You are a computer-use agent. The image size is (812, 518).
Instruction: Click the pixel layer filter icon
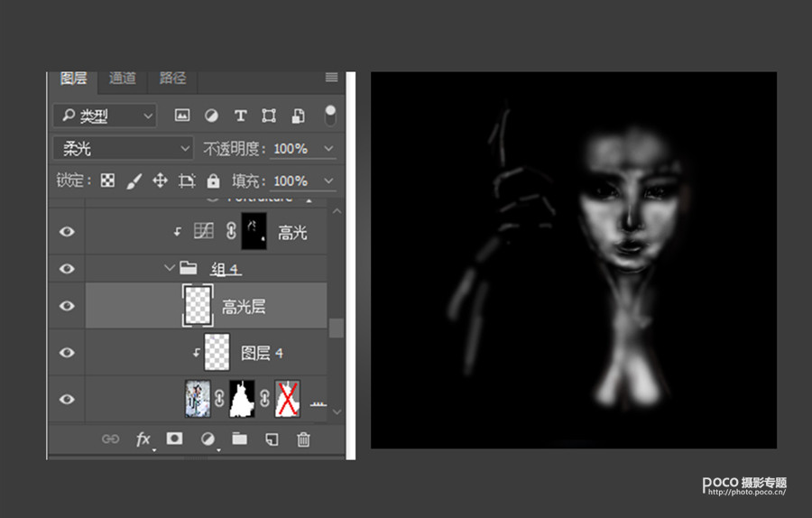pos(182,116)
